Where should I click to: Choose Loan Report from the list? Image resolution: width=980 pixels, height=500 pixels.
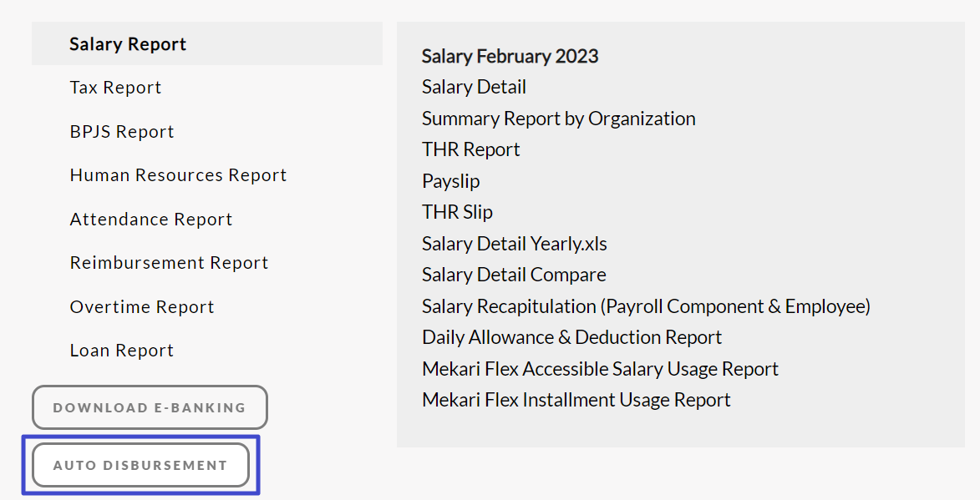pos(122,351)
